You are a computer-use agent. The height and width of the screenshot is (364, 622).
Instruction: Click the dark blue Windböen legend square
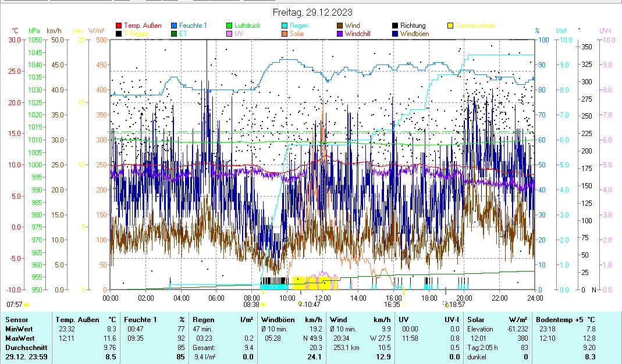coord(395,34)
